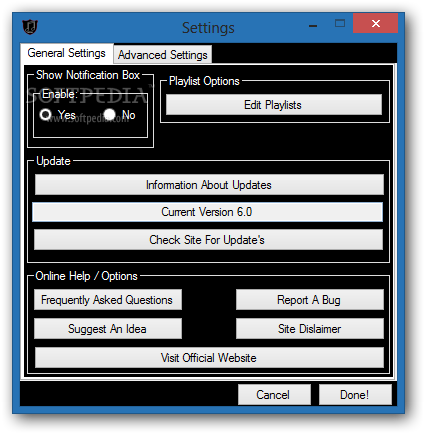
Task: Check Site For Update's button
Action: coord(208,240)
